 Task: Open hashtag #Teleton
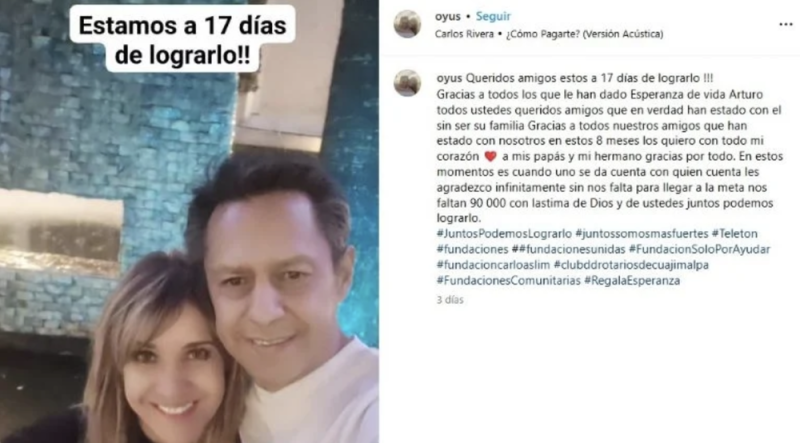[735, 234]
